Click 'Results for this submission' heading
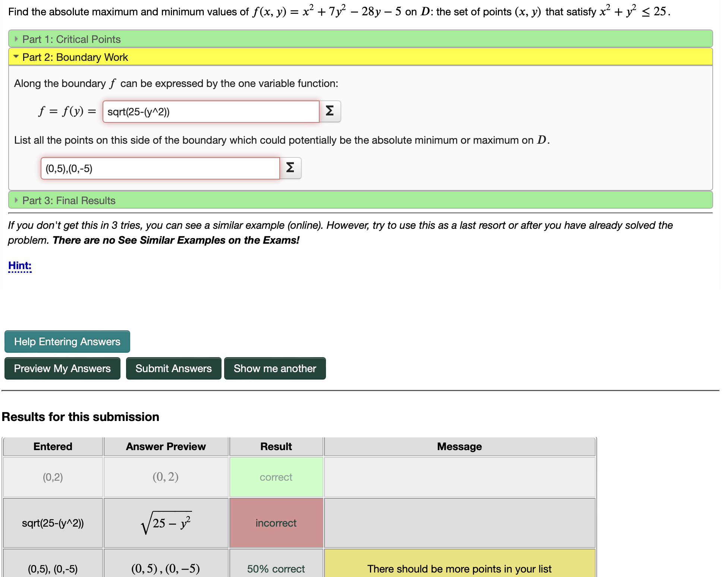The height and width of the screenshot is (577, 728). click(81, 417)
